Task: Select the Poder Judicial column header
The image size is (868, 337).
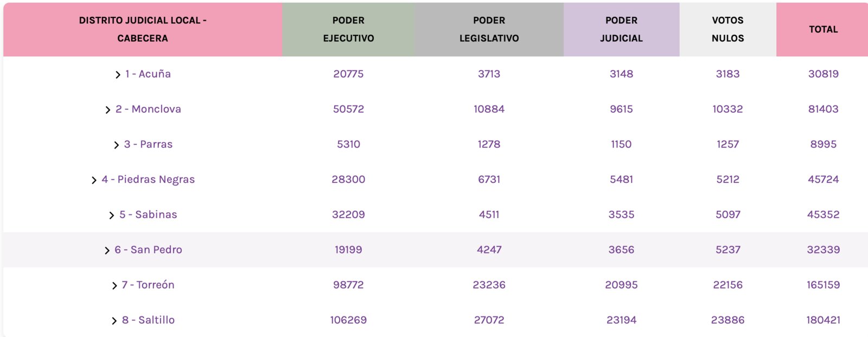Action: (x=621, y=29)
